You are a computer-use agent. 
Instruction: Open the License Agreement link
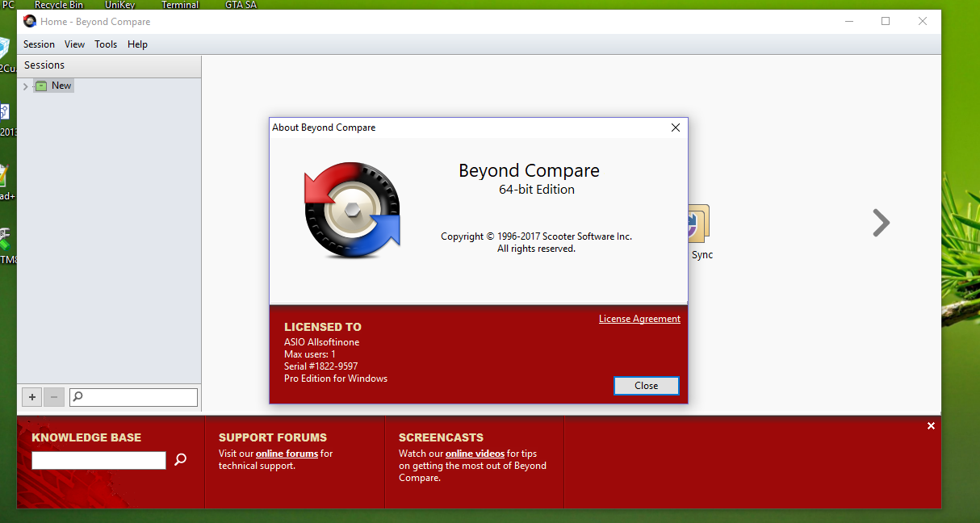639,319
